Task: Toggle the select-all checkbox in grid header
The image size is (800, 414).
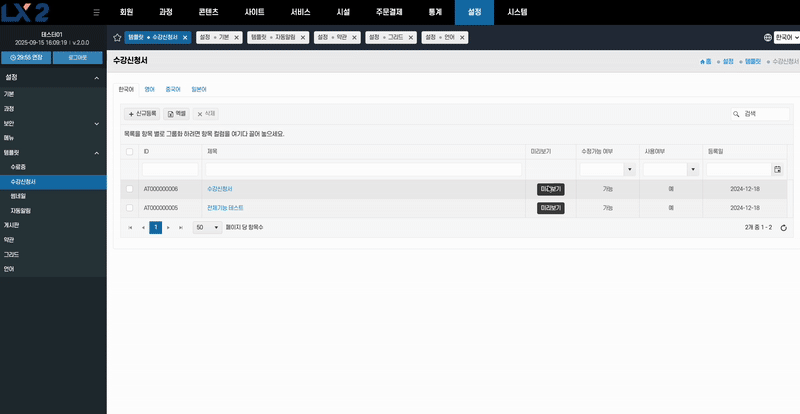Action: click(129, 152)
